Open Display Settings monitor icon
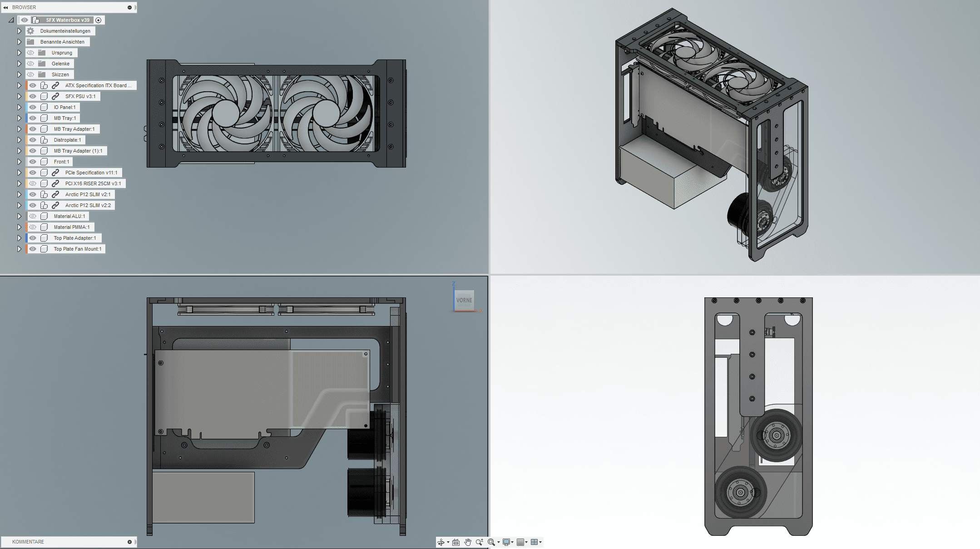The width and height of the screenshot is (980, 549). coord(506,542)
